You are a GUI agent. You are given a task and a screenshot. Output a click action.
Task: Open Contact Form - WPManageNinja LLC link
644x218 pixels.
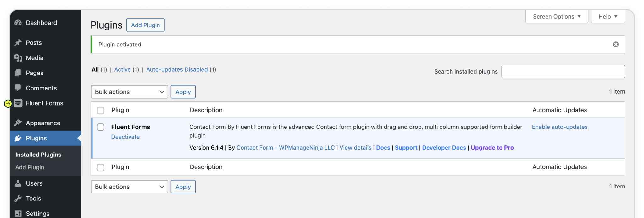(x=286, y=148)
